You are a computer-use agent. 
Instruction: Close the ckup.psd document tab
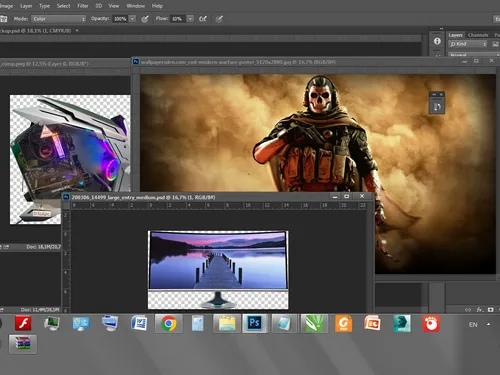tap(77, 30)
